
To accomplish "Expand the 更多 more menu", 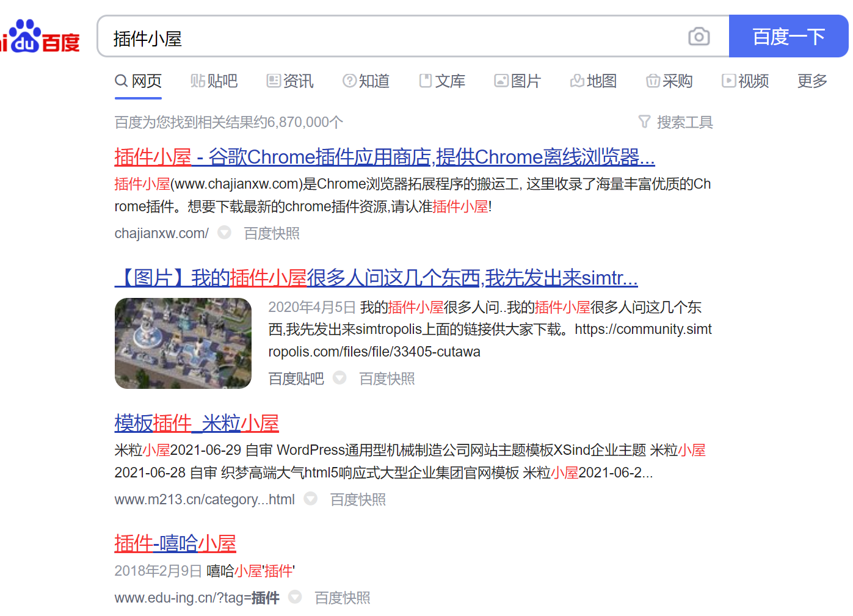I will point(812,81).
